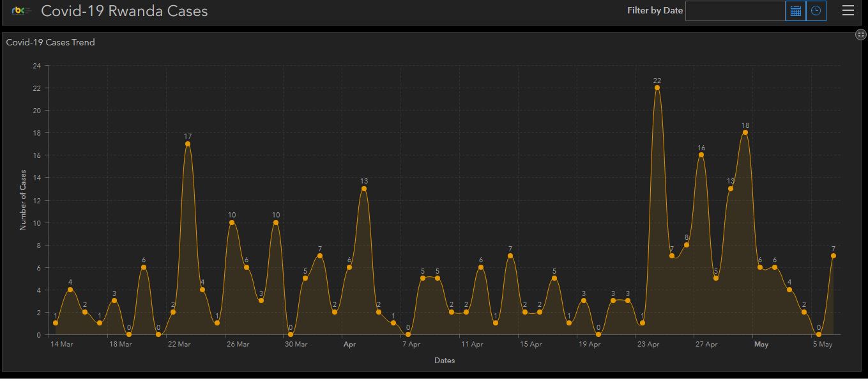This screenshot has height=383, width=868.
Task: Select the data point labeled 8
Action: [x=687, y=245]
